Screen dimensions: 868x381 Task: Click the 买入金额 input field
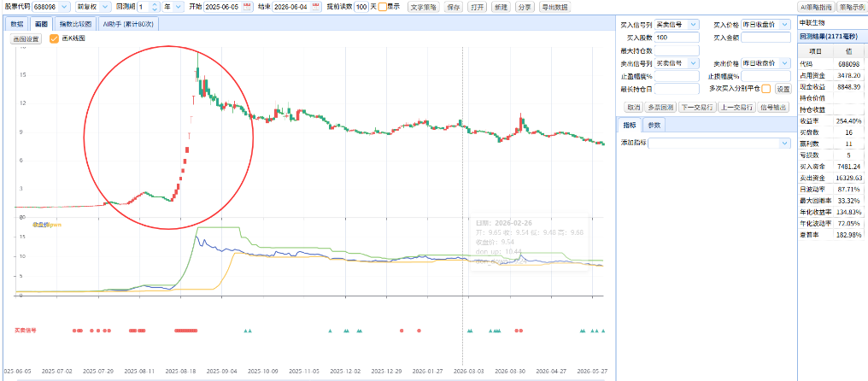click(765, 38)
